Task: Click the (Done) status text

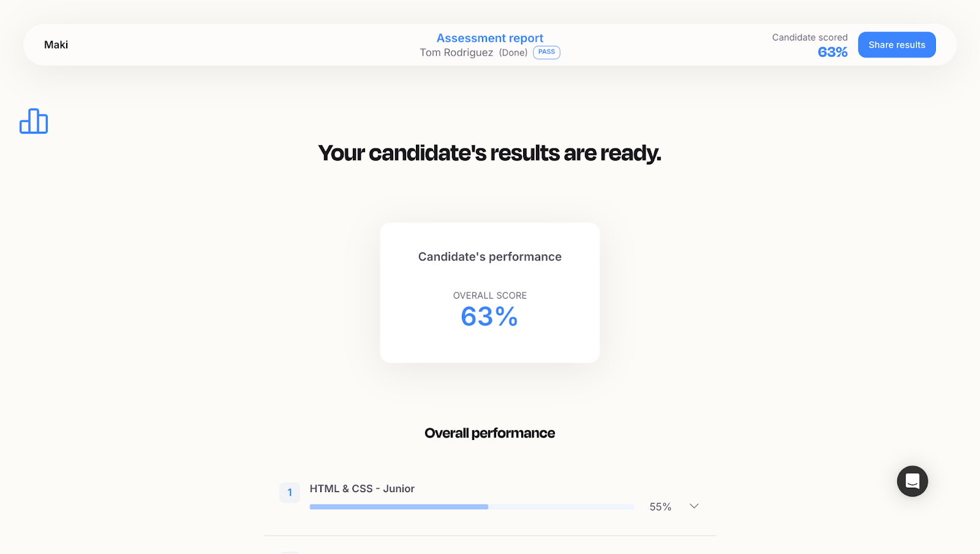Action: tap(513, 53)
